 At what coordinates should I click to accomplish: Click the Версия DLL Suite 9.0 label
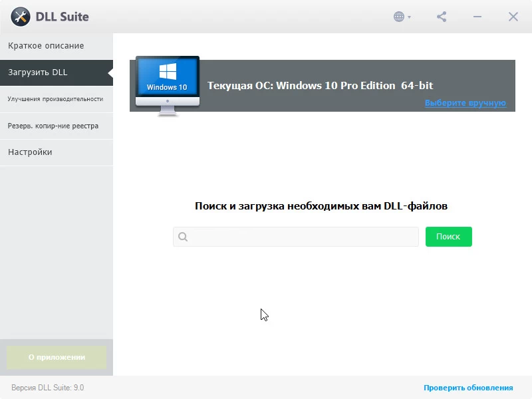coord(48,388)
